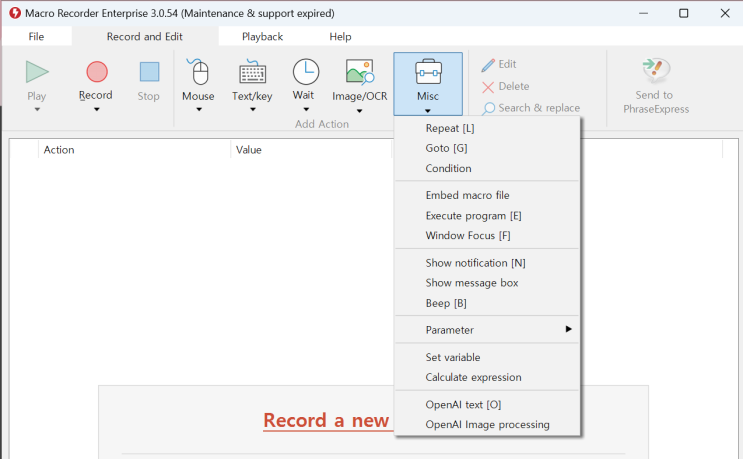This screenshot has height=459, width=743.
Task: Click the Edit pencil icon
Action: click(x=488, y=65)
